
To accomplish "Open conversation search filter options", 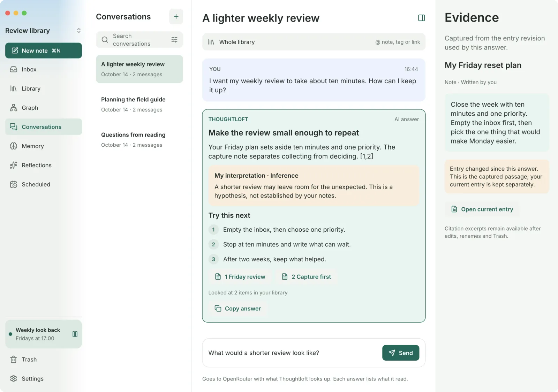I will [174, 40].
